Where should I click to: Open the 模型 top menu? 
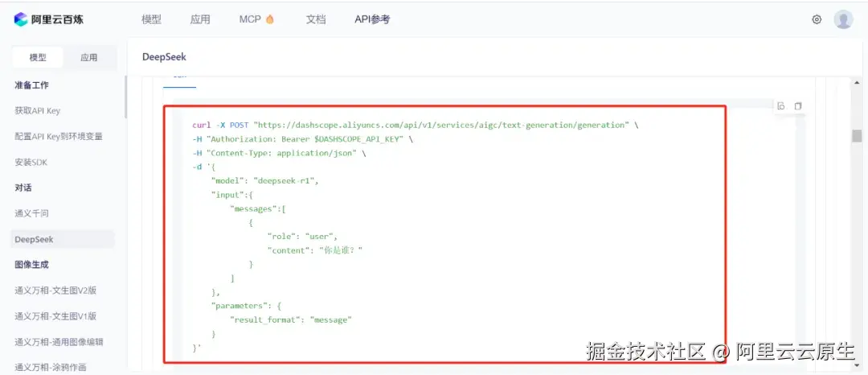pos(151,19)
